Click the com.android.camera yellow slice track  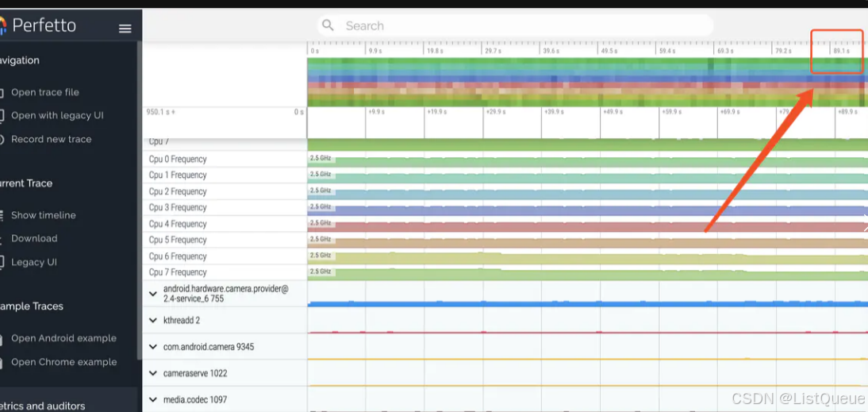(587, 360)
